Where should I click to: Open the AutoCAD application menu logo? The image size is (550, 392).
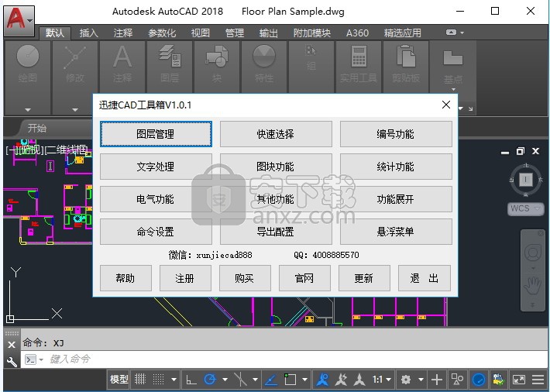coord(19,20)
